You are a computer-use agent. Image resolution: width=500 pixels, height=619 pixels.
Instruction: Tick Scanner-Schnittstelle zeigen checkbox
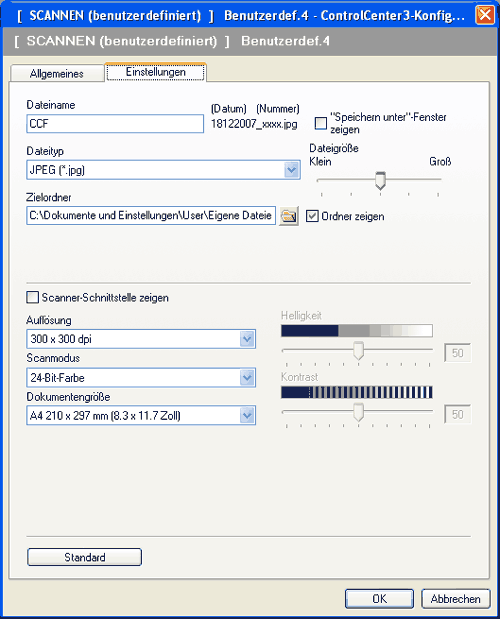tap(32, 297)
